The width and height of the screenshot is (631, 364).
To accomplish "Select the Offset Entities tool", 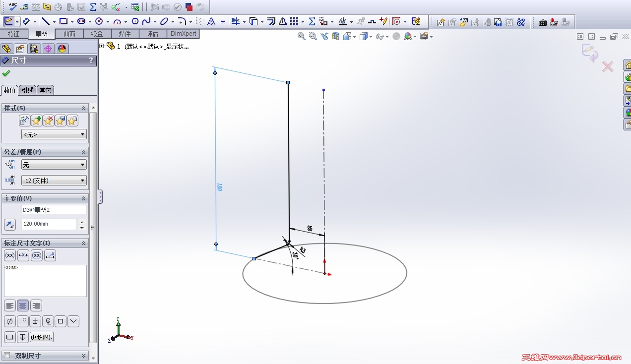I will point(271,21).
